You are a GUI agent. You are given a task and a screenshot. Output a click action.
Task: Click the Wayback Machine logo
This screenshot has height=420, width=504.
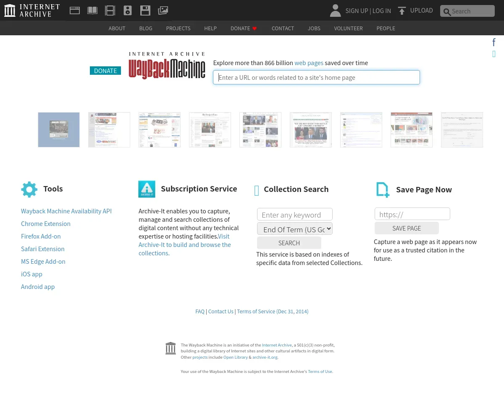click(167, 66)
